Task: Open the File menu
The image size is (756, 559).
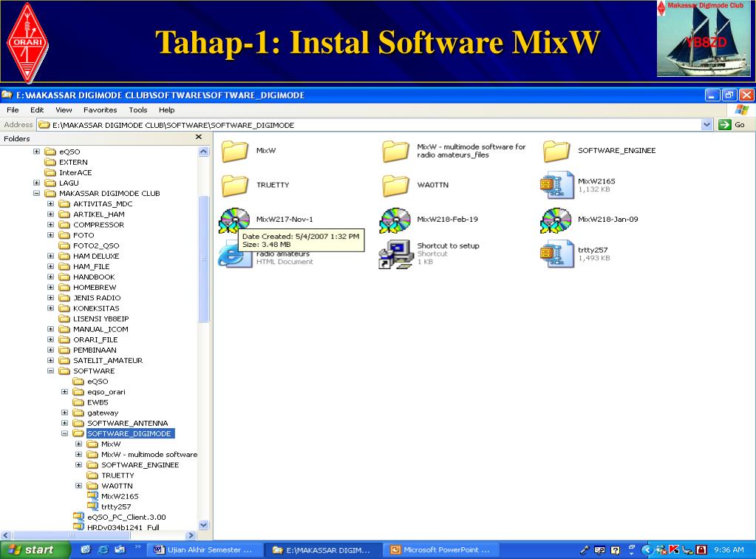Action: coord(13,110)
